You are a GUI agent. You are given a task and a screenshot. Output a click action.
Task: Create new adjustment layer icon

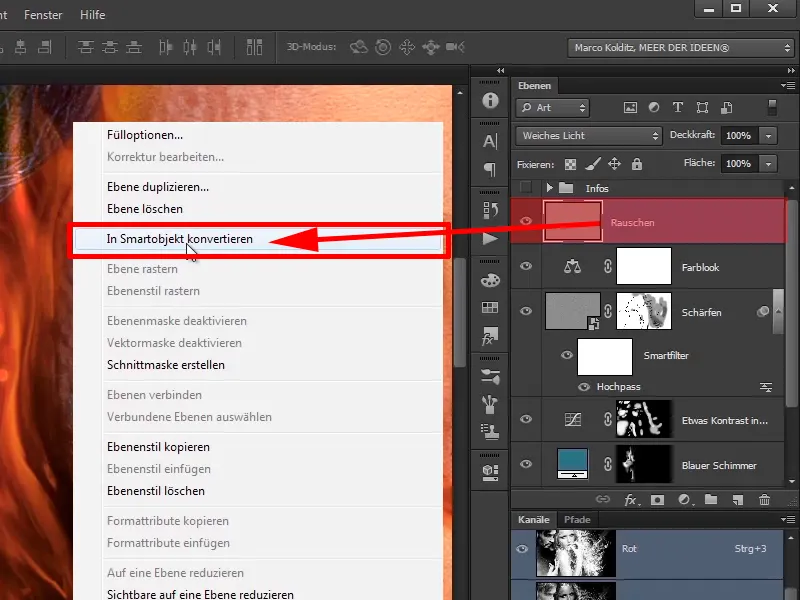click(x=685, y=500)
